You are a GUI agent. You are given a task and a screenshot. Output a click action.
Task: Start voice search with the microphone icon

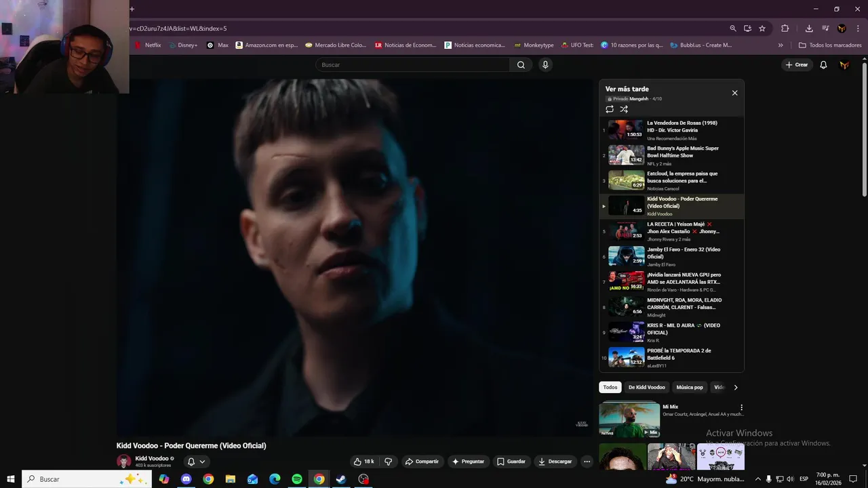545,65
